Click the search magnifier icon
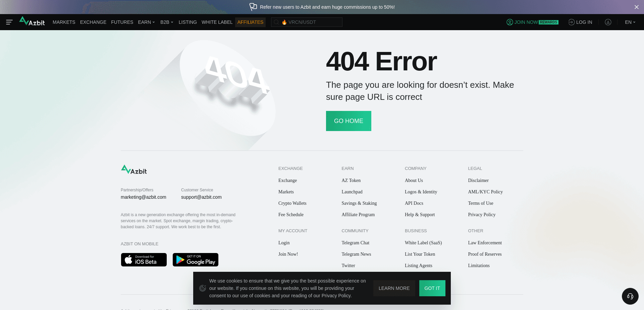The image size is (644, 310). click(276, 22)
